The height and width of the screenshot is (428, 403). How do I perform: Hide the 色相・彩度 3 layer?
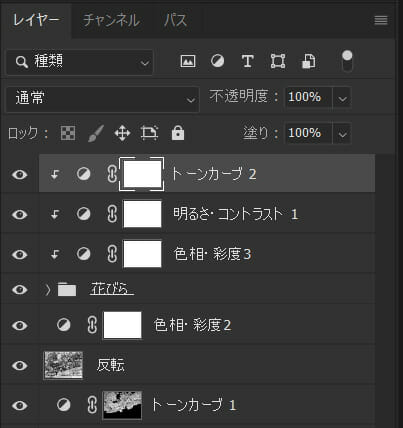pos(20,254)
